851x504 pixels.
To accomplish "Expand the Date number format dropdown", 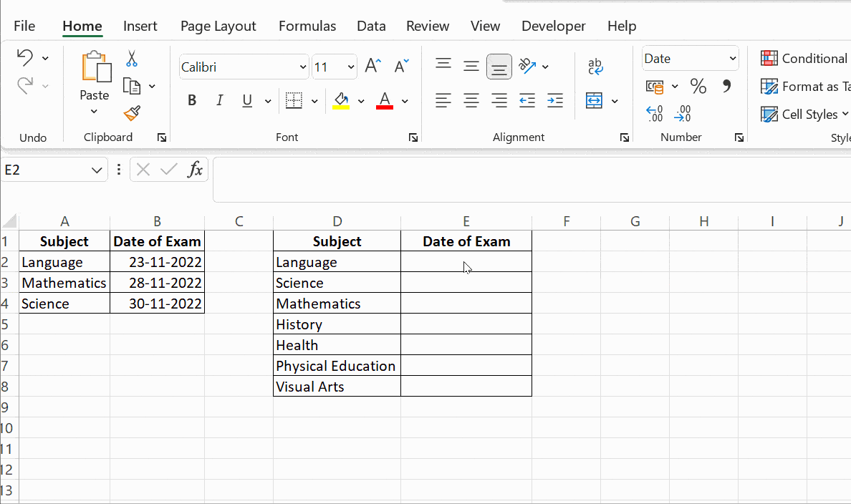I will tap(732, 59).
